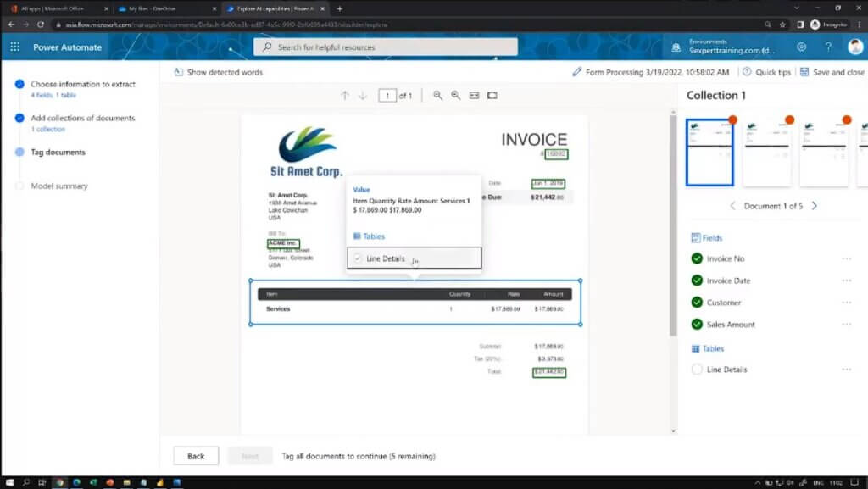Select the second document thumbnail in Collection 1

click(x=767, y=152)
